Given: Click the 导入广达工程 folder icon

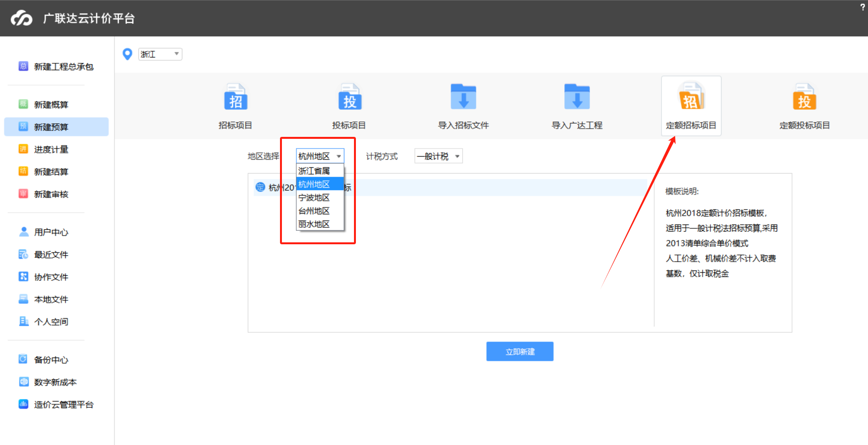Looking at the screenshot, I should coord(577,97).
